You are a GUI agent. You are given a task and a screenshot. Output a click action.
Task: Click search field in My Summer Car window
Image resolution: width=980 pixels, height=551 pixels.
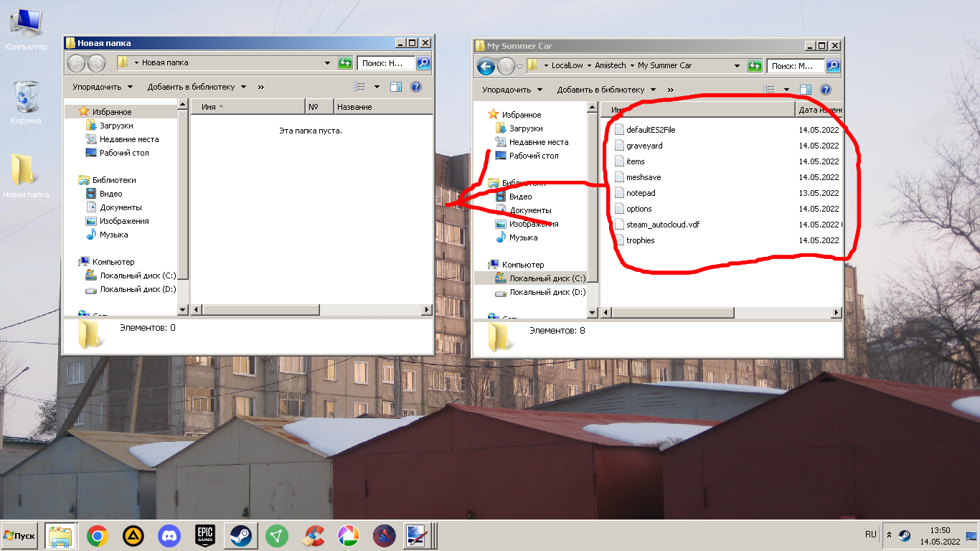(x=796, y=66)
